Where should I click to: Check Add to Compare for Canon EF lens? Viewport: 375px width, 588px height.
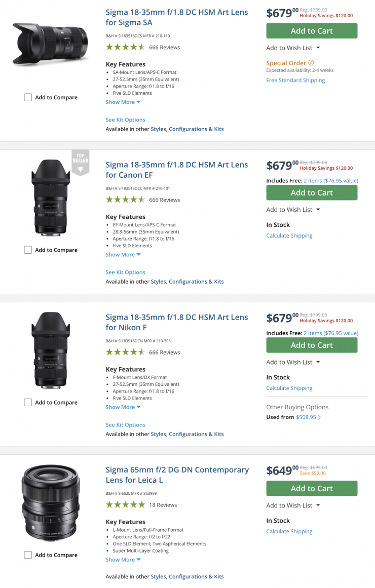point(28,250)
